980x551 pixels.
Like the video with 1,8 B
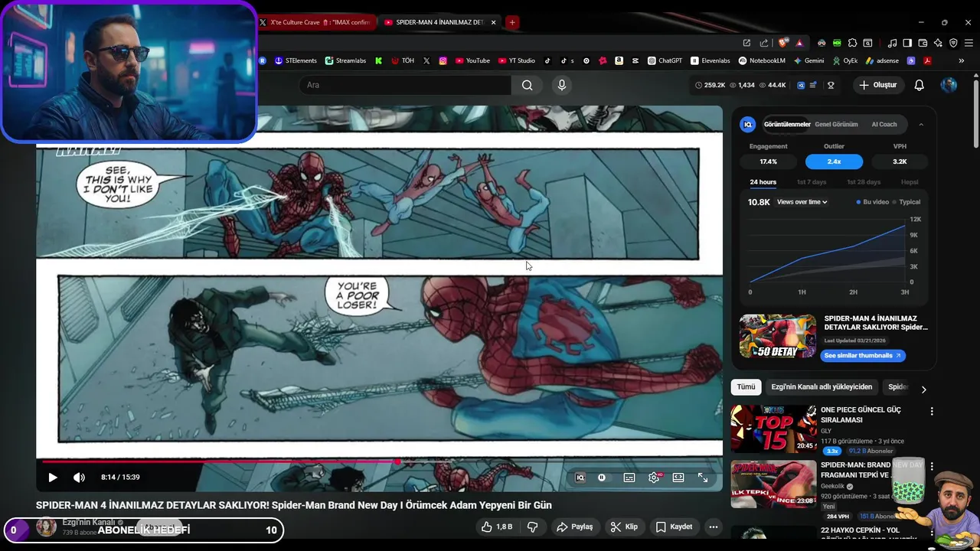(497, 527)
